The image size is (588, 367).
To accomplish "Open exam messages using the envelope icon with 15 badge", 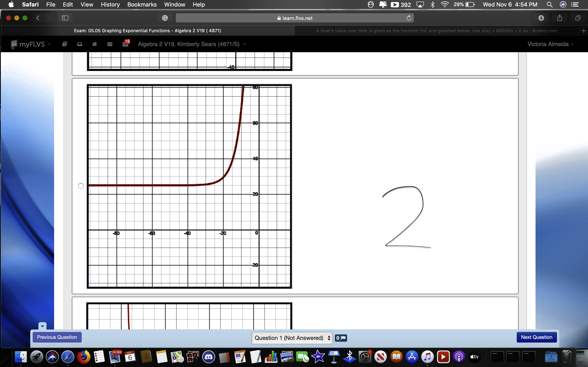I will (125, 44).
